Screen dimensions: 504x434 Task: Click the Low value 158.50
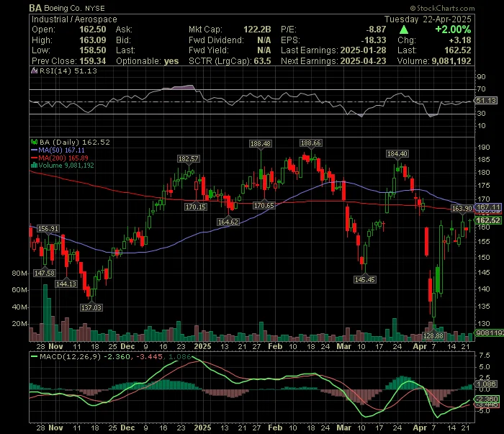[x=93, y=50]
